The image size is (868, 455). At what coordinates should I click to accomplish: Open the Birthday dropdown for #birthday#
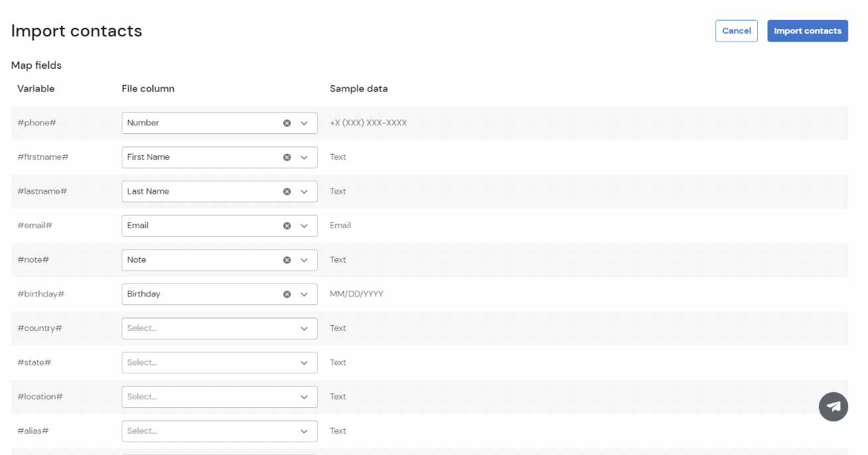[x=305, y=294]
